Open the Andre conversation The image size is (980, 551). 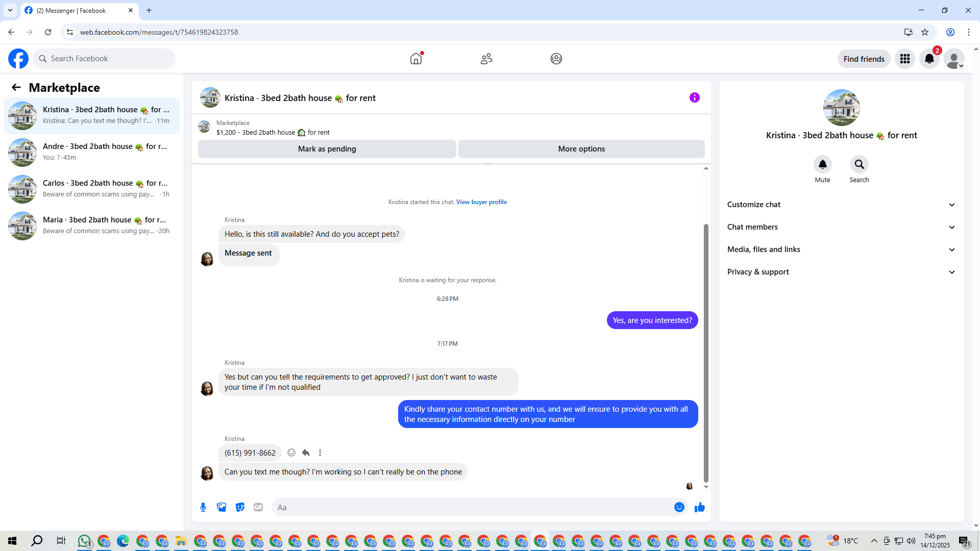(92, 152)
